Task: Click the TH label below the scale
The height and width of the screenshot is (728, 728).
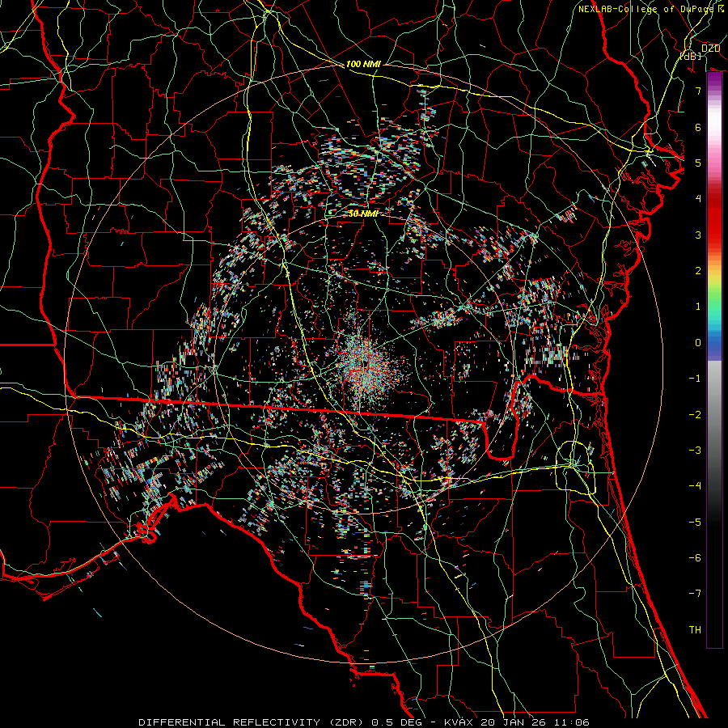Action: pyautogui.click(x=694, y=629)
